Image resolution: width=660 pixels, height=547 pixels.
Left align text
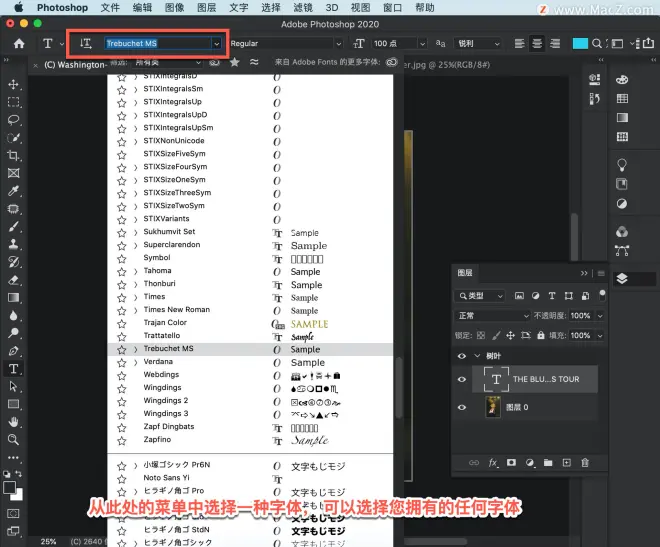(519, 43)
